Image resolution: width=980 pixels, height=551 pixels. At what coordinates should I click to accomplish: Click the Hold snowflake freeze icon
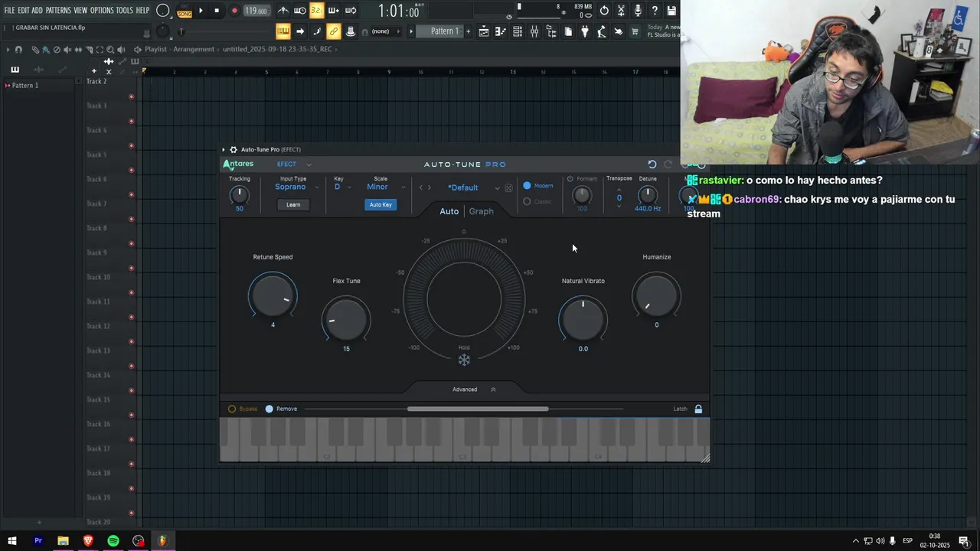click(x=464, y=360)
